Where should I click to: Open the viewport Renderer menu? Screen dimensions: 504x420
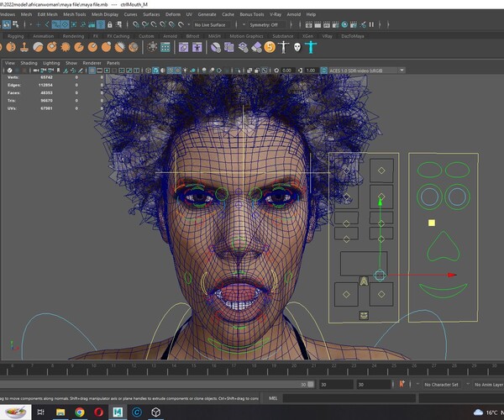pyautogui.click(x=92, y=63)
